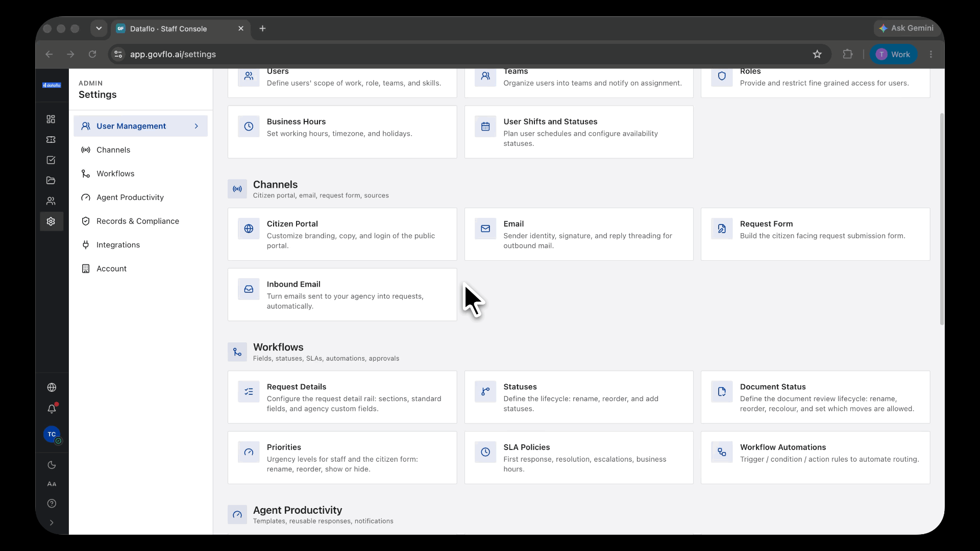Click the site info icon in address bar
This screenshot has width=980, height=551.
click(x=118, y=54)
